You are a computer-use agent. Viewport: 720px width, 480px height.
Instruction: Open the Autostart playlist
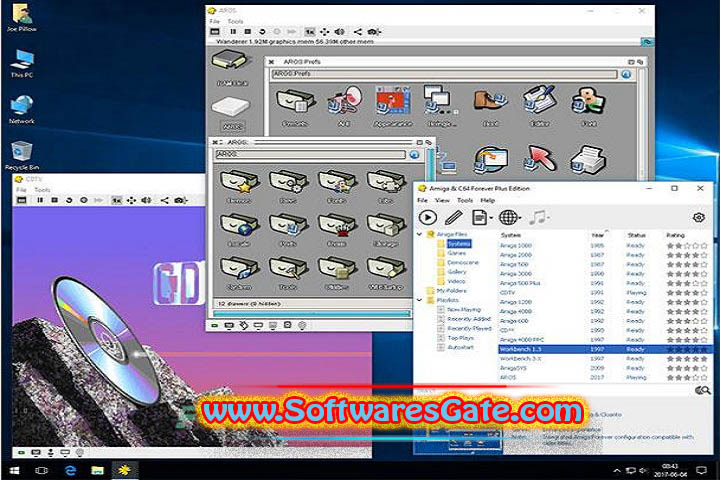tap(460, 347)
